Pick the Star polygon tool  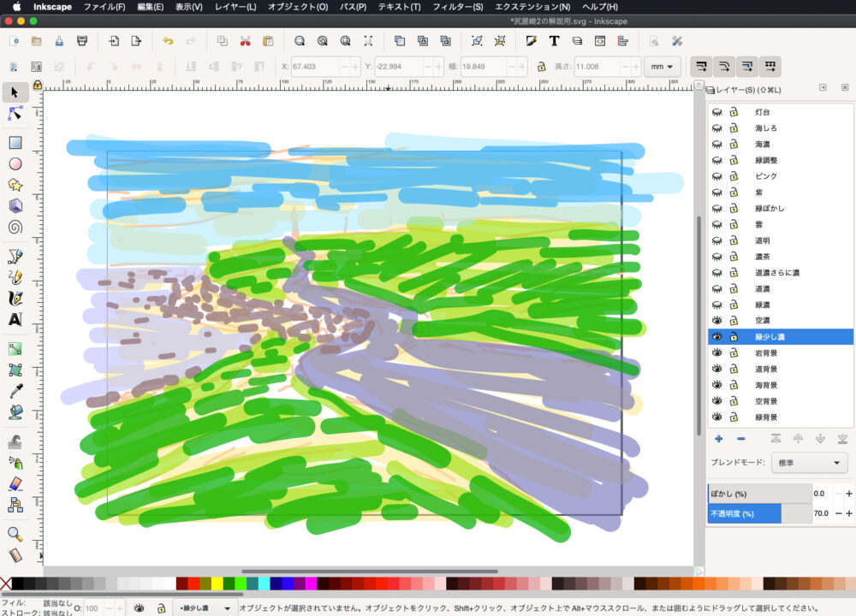click(x=15, y=185)
